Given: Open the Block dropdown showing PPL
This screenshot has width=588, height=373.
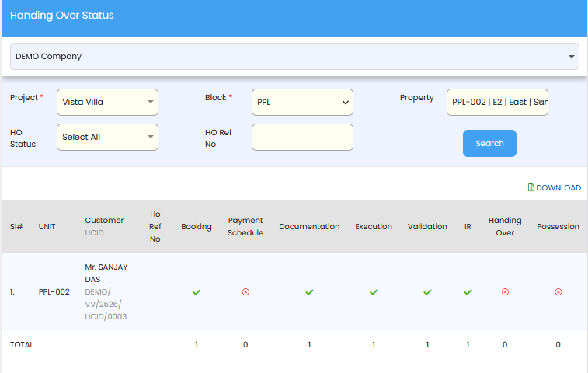Looking at the screenshot, I should (x=303, y=102).
